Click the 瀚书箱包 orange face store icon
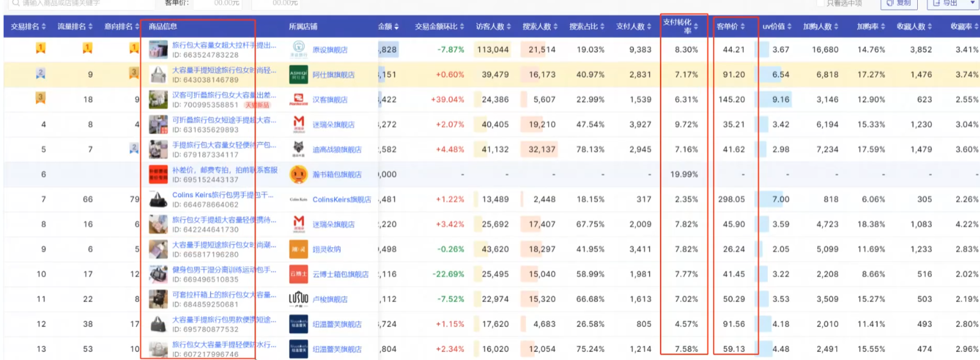 coord(298,175)
